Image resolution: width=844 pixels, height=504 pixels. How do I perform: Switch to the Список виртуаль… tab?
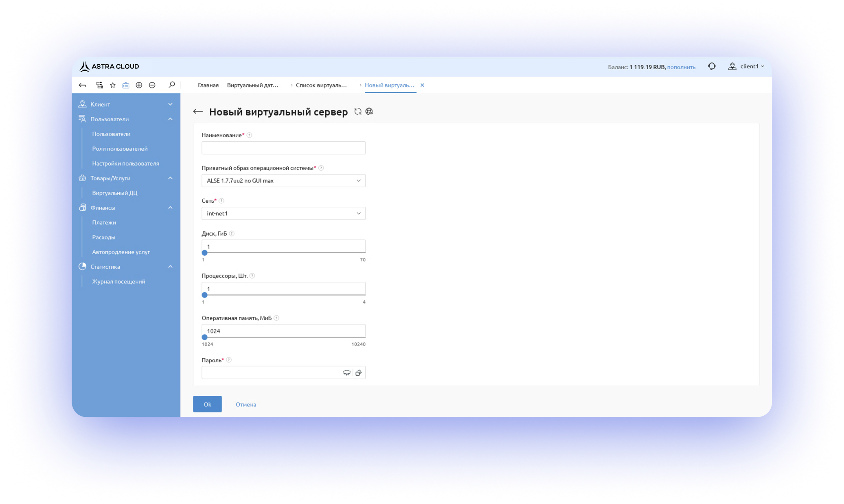pos(321,85)
